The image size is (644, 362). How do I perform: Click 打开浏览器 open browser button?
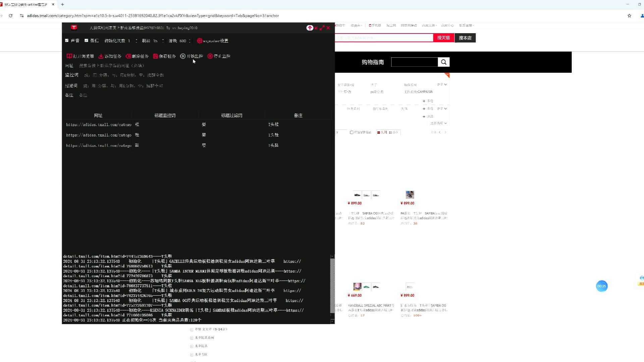[x=80, y=56]
